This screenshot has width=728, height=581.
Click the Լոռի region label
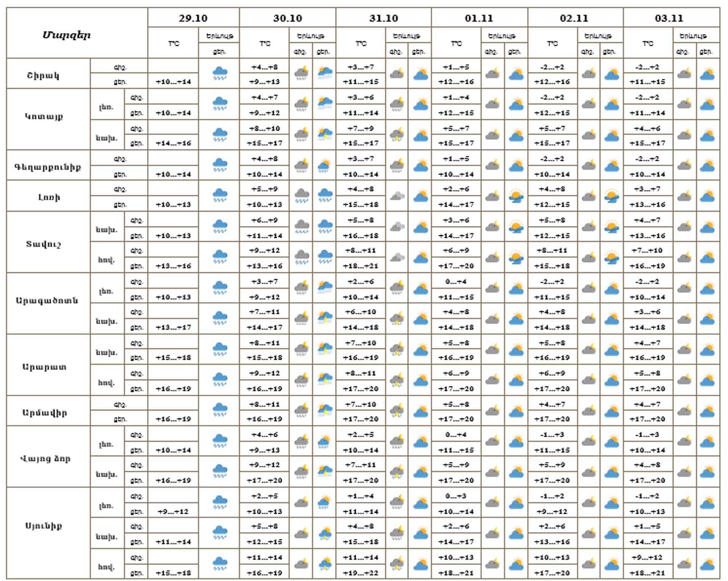point(49,197)
